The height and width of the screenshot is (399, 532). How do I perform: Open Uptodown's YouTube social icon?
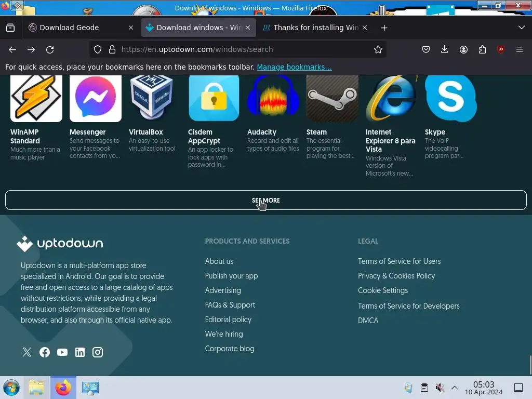(x=62, y=352)
